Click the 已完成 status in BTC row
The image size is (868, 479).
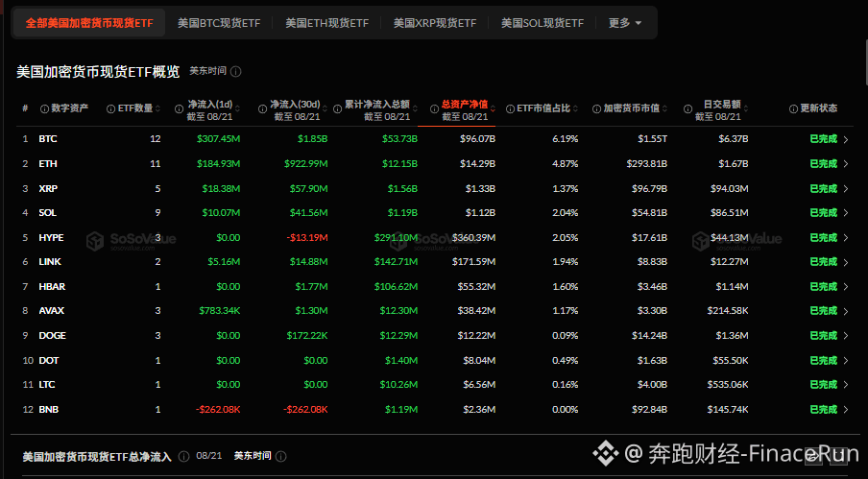(823, 139)
